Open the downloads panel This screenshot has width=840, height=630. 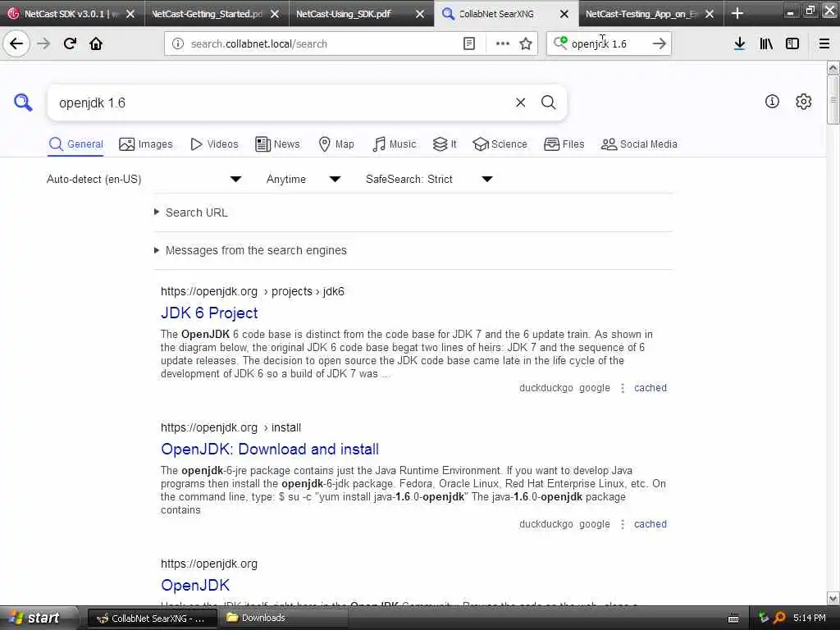(x=739, y=44)
